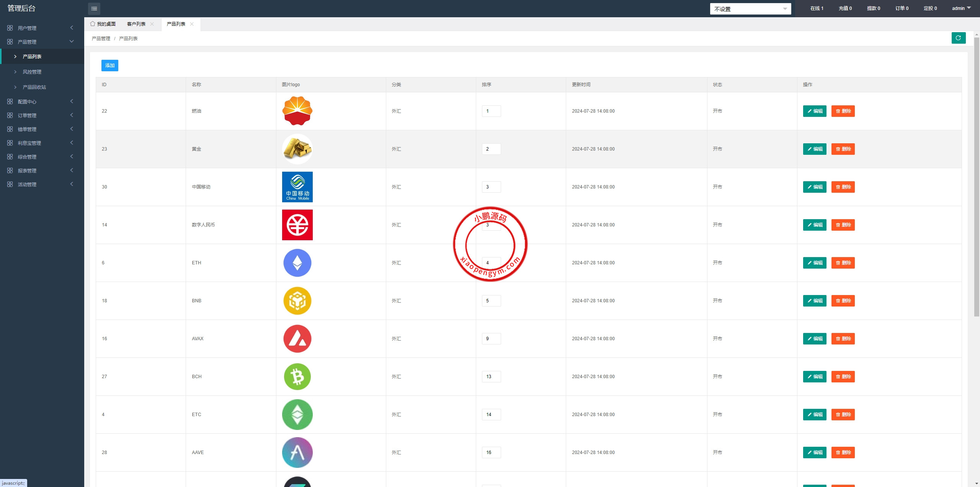Click the sort input for BCH
This screenshot has height=487, width=980.
pos(491,377)
